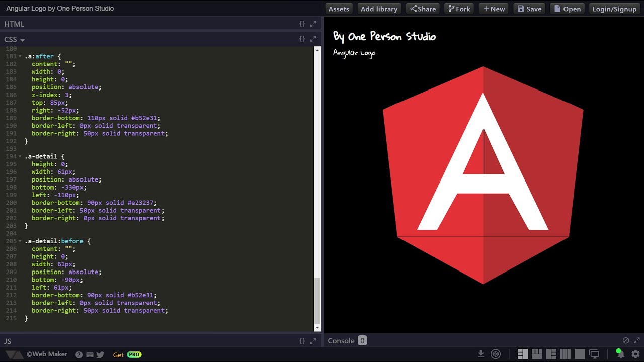Click the Web Maker logo in footer

point(14,355)
